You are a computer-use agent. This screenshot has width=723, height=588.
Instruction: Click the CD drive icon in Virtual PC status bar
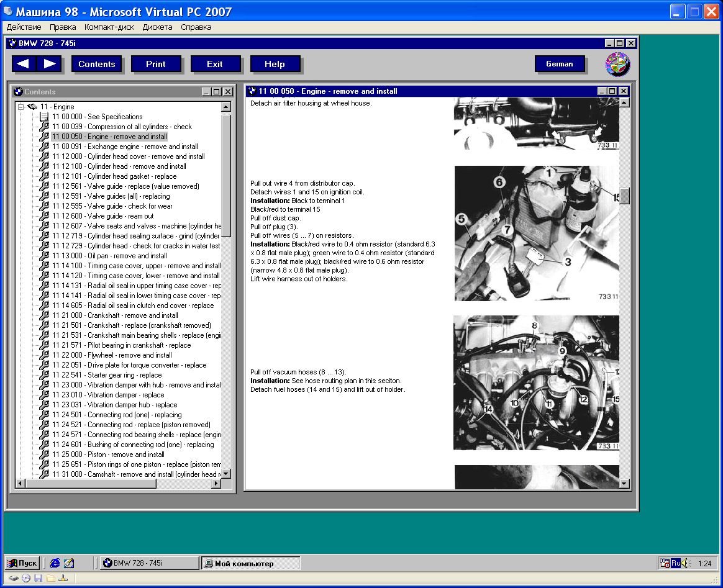[25, 578]
